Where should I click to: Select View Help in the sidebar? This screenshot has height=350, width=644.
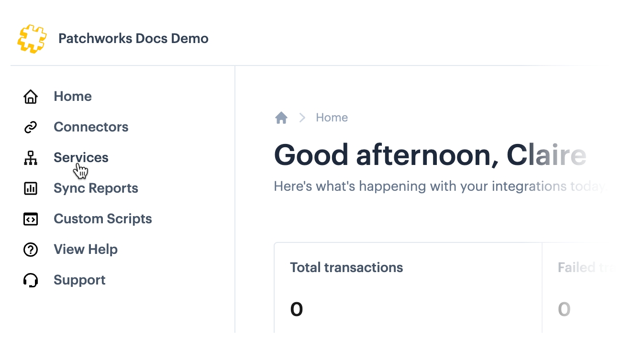(86, 250)
